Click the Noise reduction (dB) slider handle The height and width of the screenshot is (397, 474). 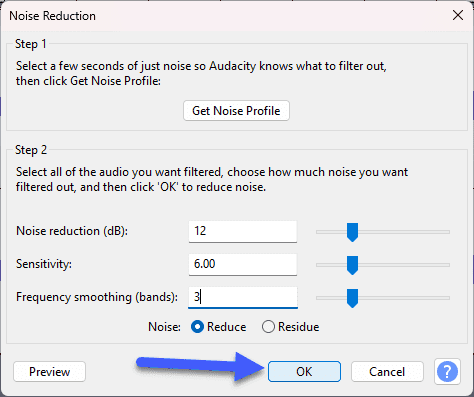[352, 232]
